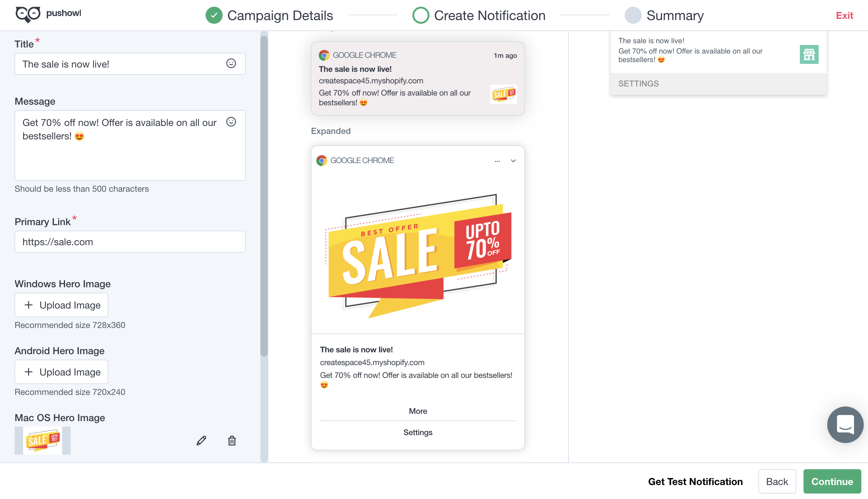Click 'Windows Hero Image' label
Viewport: 868px width, 499px height.
click(62, 284)
